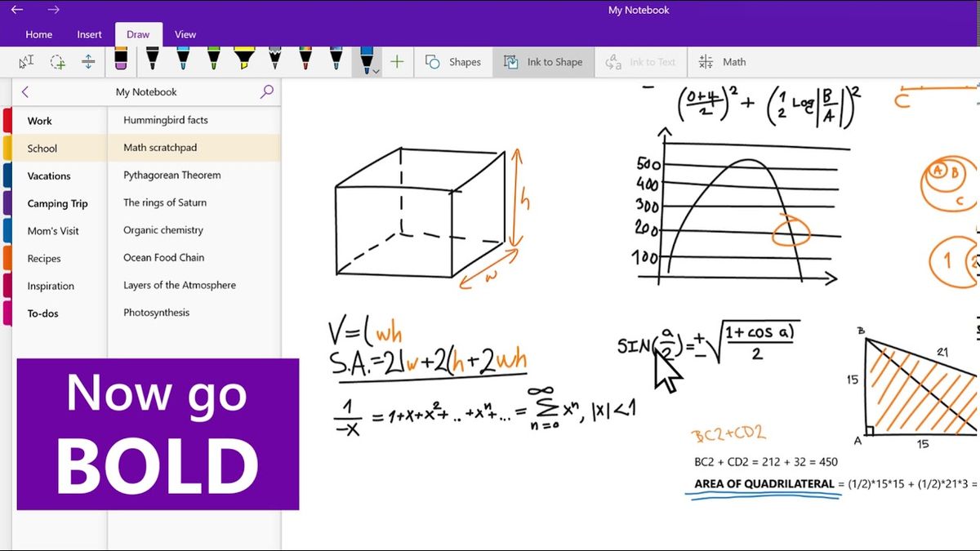Switch to the View tab
Screen dimensions: 980x551
coord(185,34)
